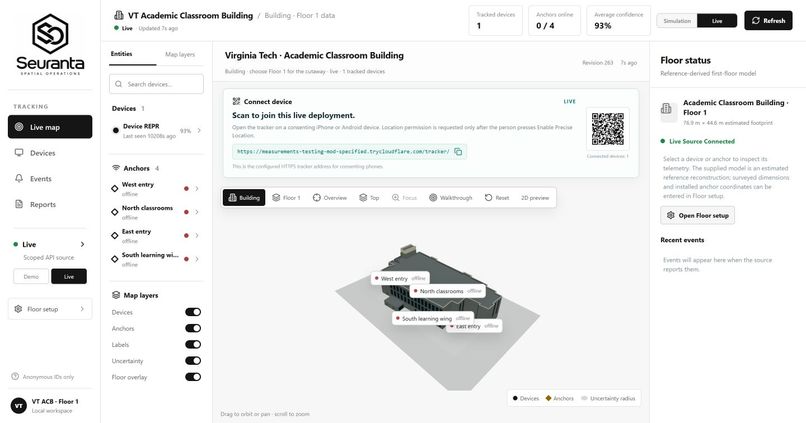806x423 pixels.
Task: Click the Devices monitor icon in sidebar
Action: 19,153
